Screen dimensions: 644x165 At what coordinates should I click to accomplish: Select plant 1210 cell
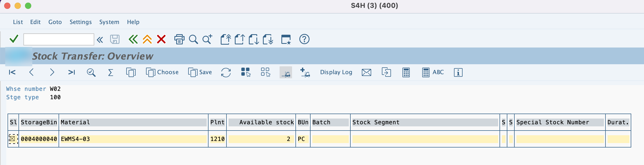click(217, 139)
